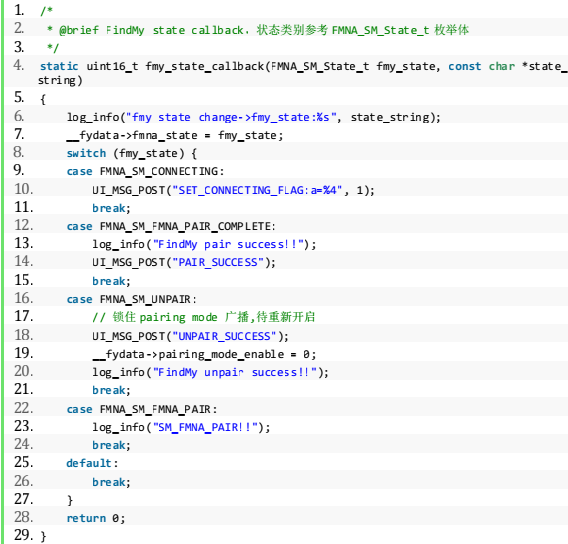Click 'log_info' on line 13
The image size is (568, 544).
click(118, 244)
